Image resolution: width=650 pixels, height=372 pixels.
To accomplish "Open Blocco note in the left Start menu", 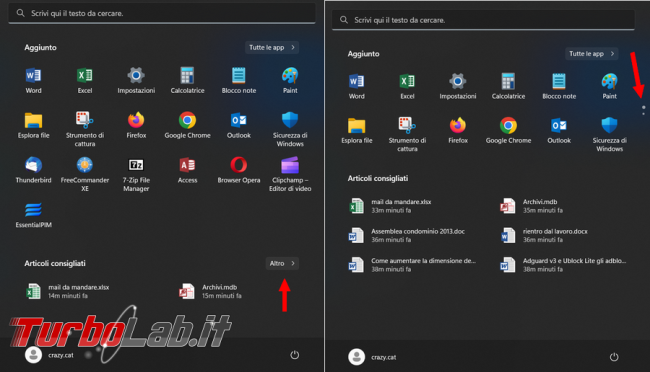I will (x=239, y=80).
